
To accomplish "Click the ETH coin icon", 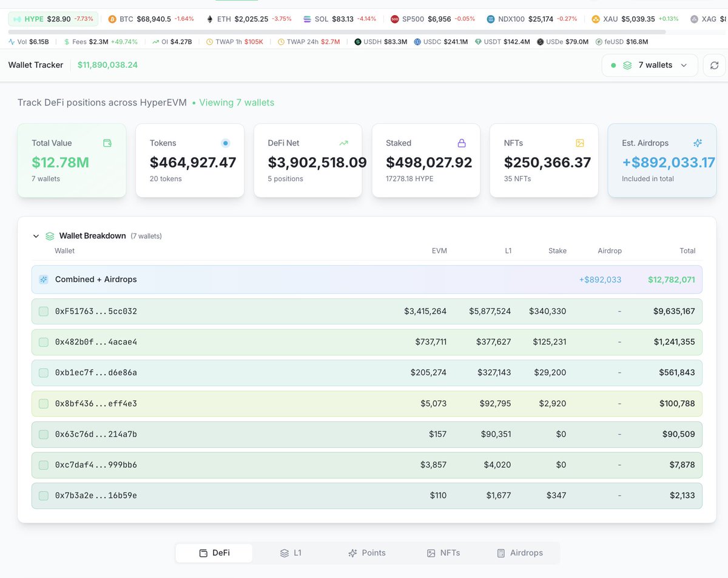I will pos(210,19).
